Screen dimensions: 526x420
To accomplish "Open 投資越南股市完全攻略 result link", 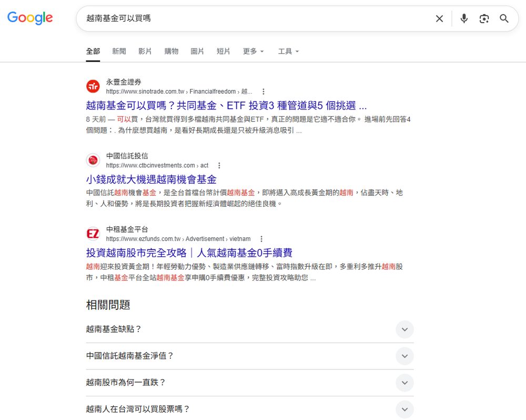I will point(189,253).
